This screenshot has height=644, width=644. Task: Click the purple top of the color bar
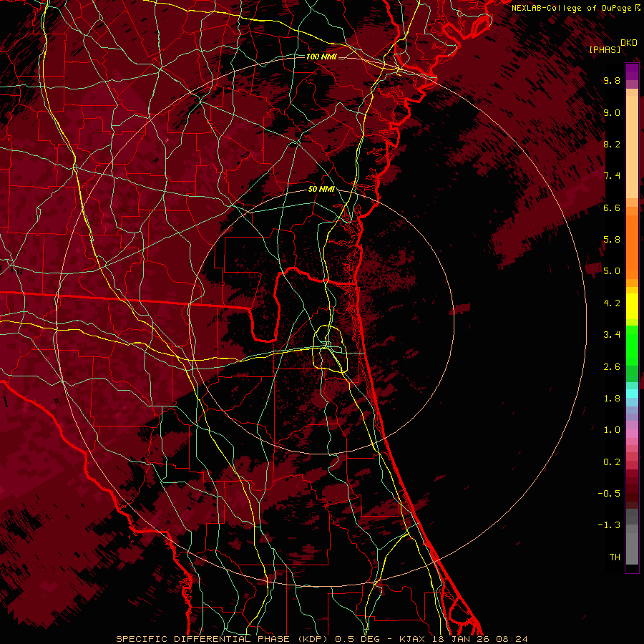[632, 72]
